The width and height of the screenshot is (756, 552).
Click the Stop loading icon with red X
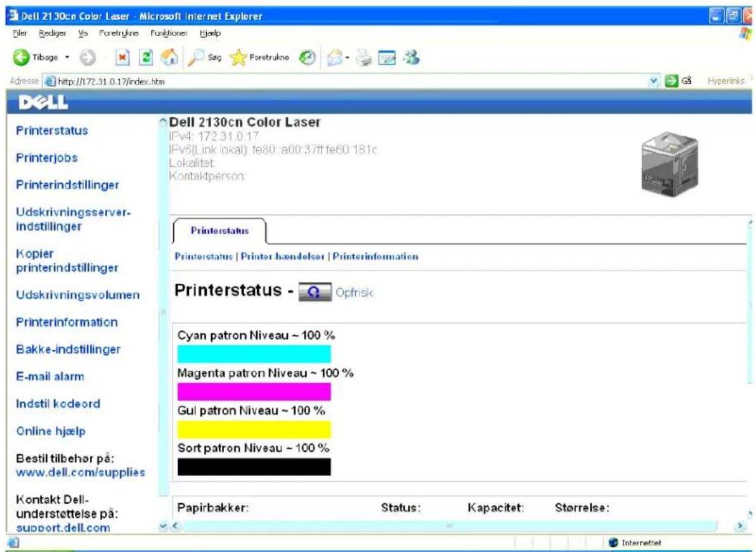pos(123,58)
